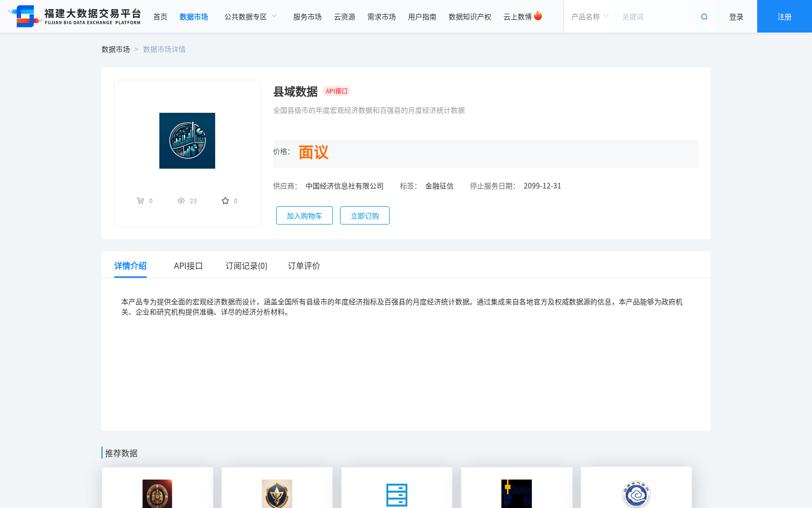Click the 登录 link
The width and height of the screenshot is (812, 508).
pyautogui.click(x=736, y=17)
